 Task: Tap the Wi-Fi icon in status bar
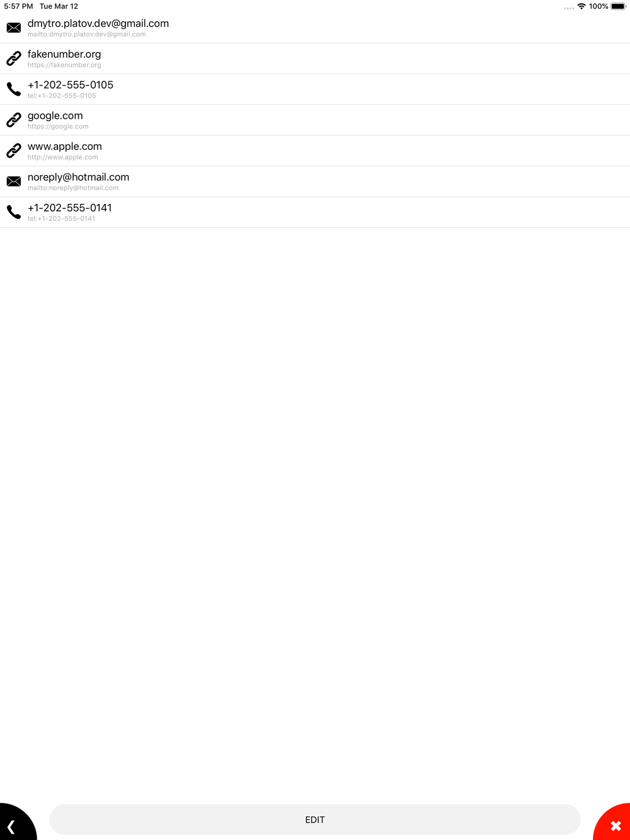pyautogui.click(x=581, y=6)
